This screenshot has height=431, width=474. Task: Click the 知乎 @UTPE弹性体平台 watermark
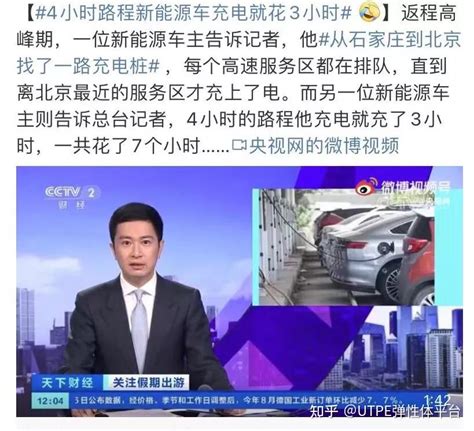(x=384, y=411)
